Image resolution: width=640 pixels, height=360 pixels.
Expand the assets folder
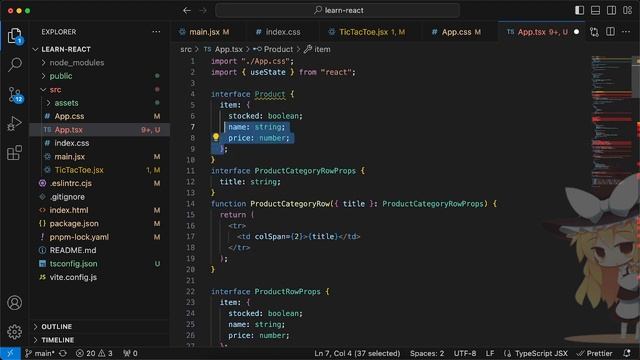pos(100,103)
